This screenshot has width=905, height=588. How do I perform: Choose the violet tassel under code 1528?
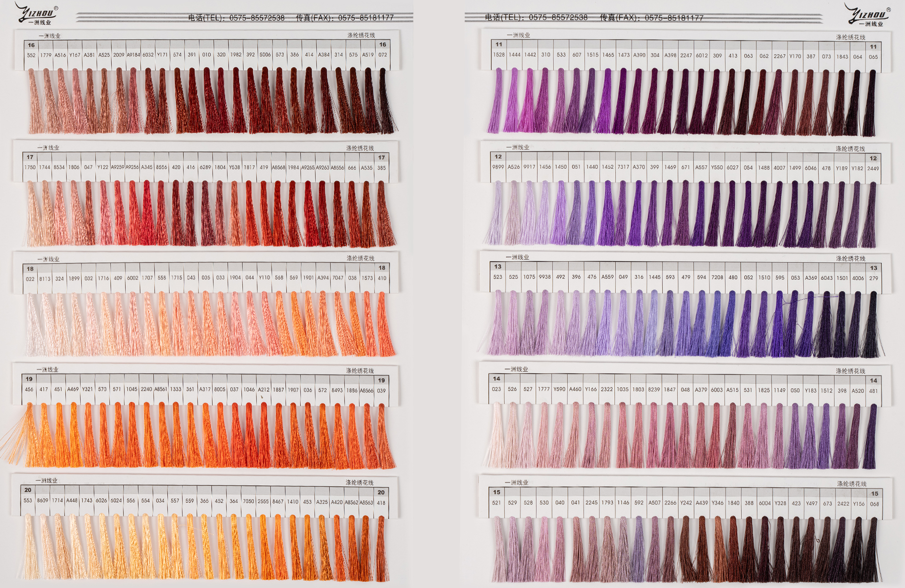(496, 100)
